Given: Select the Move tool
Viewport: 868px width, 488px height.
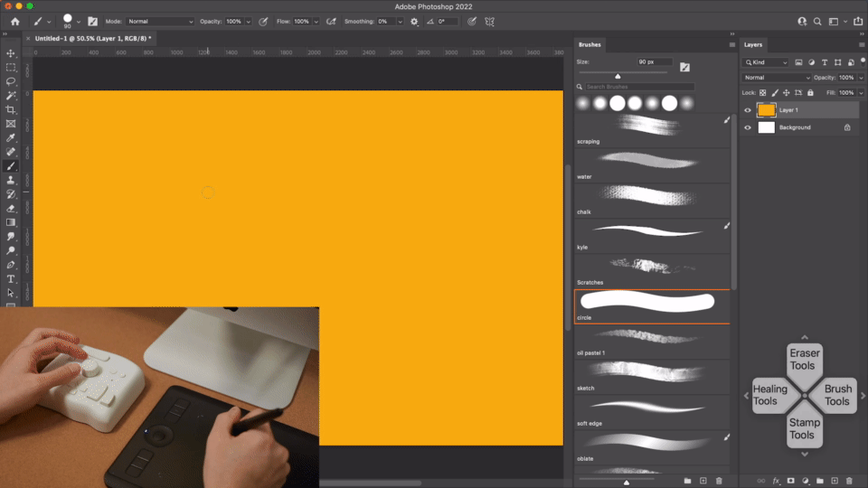Looking at the screenshot, I should coord(11,53).
